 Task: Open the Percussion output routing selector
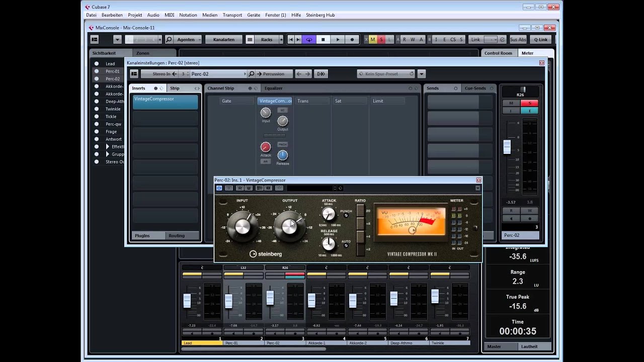274,74
